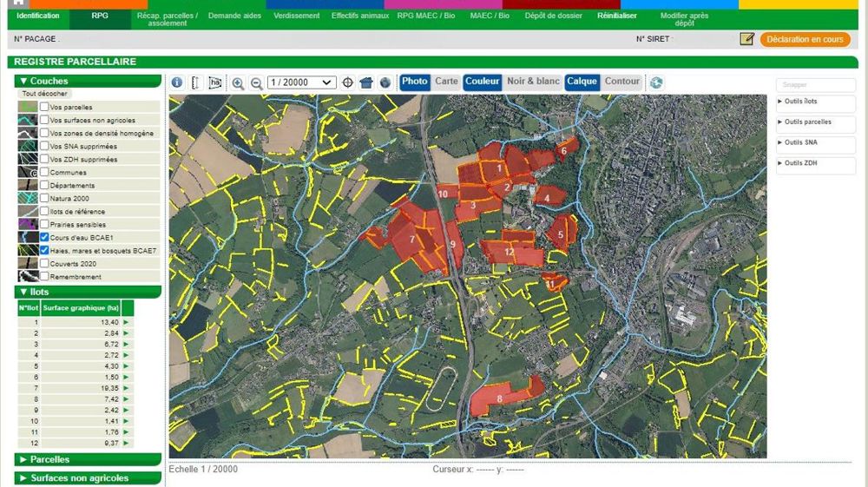This screenshot has width=868, height=487.
Task: Expand the Outils îlots tools group
Action: point(816,102)
